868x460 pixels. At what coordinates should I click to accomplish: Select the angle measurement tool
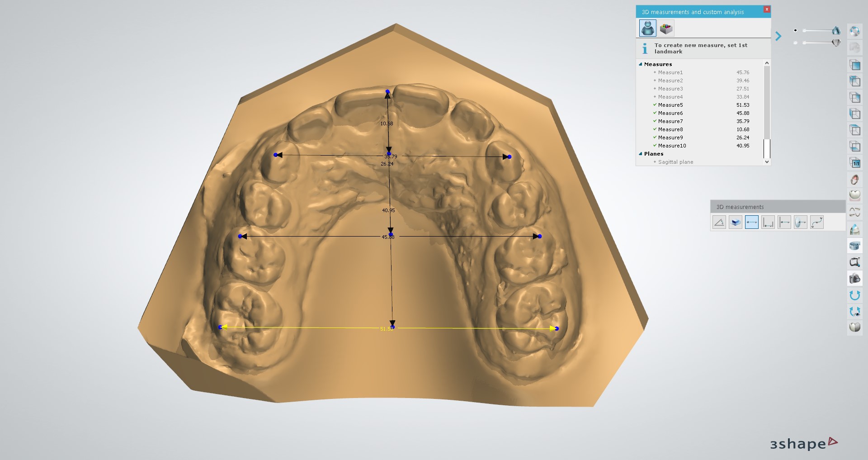pyautogui.click(x=719, y=222)
